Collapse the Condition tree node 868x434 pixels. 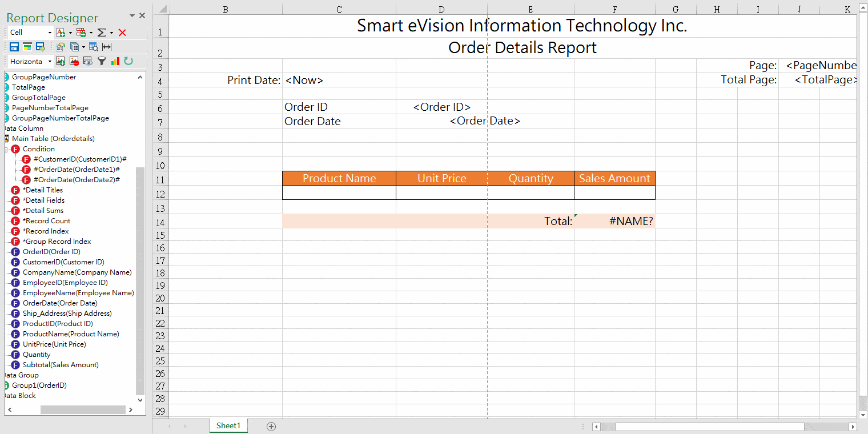pyautogui.click(x=6, y=149)
